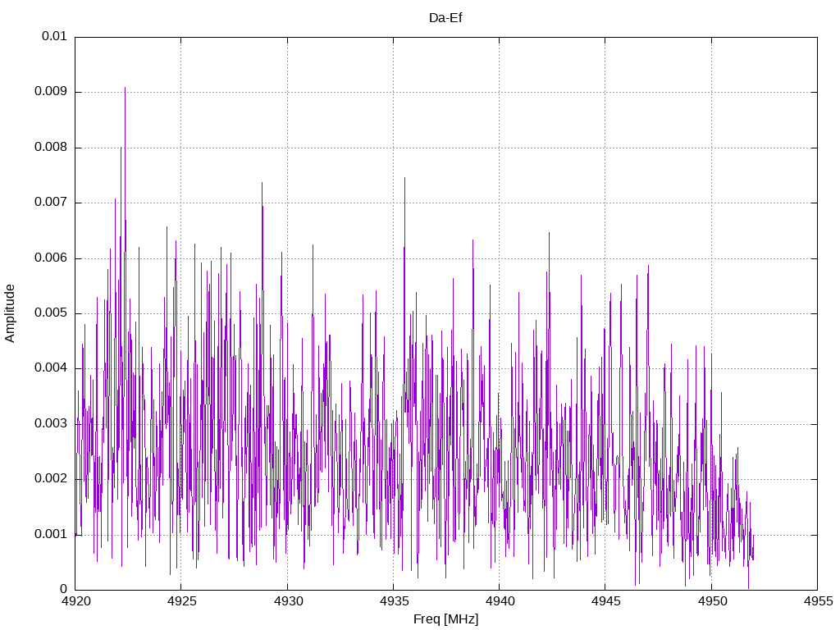Click y-axis tick label 0.005
This screenshot has width=840, height=630.
(x=50, y=313)
